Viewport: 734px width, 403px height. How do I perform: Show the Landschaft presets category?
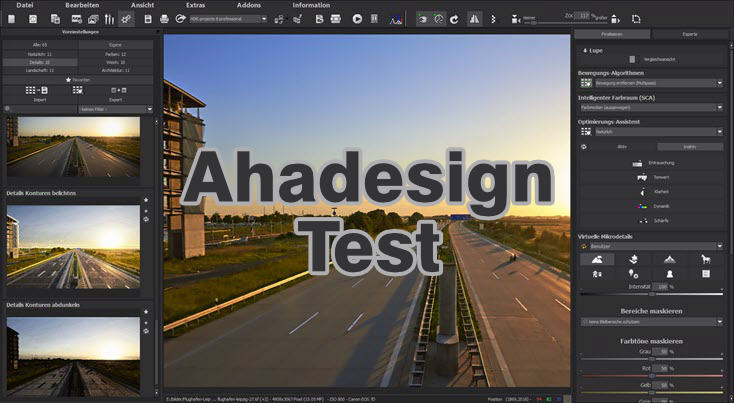(40, 70)
